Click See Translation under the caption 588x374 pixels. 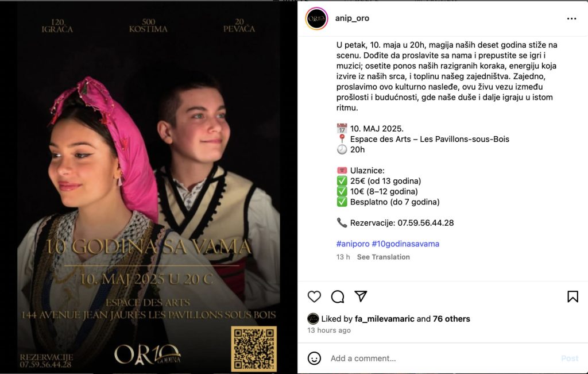pyautogui.click(x=383, y=257)
